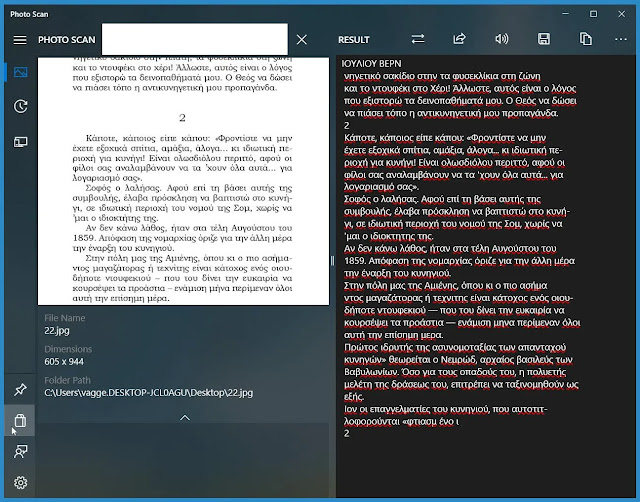This screenshot has height=502, width=640.
Task: Click result line starting 'Σοφός ο λαλήσας'
Action: pos(442,199)
